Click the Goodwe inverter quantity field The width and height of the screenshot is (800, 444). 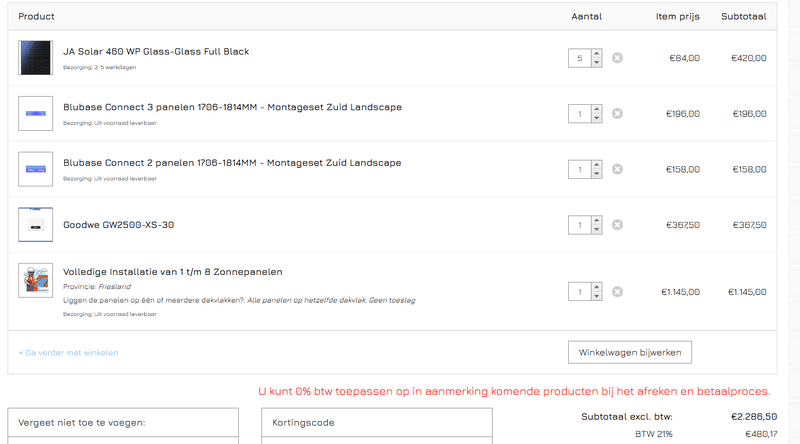coord(580,225)
